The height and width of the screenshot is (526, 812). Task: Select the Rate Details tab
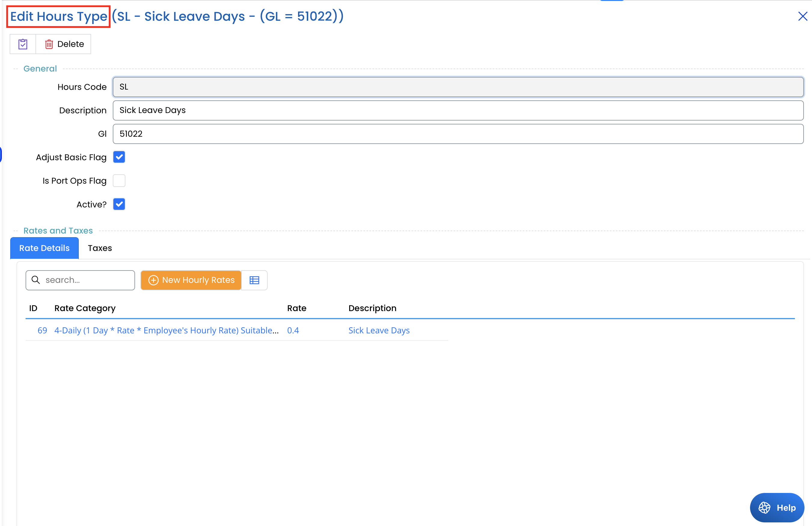coord(44,248)
